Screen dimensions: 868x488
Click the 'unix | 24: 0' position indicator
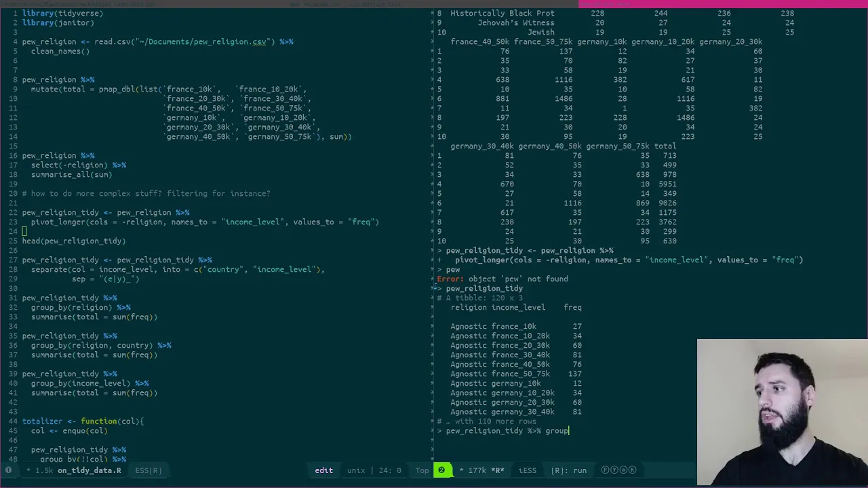tap(374, 470)
